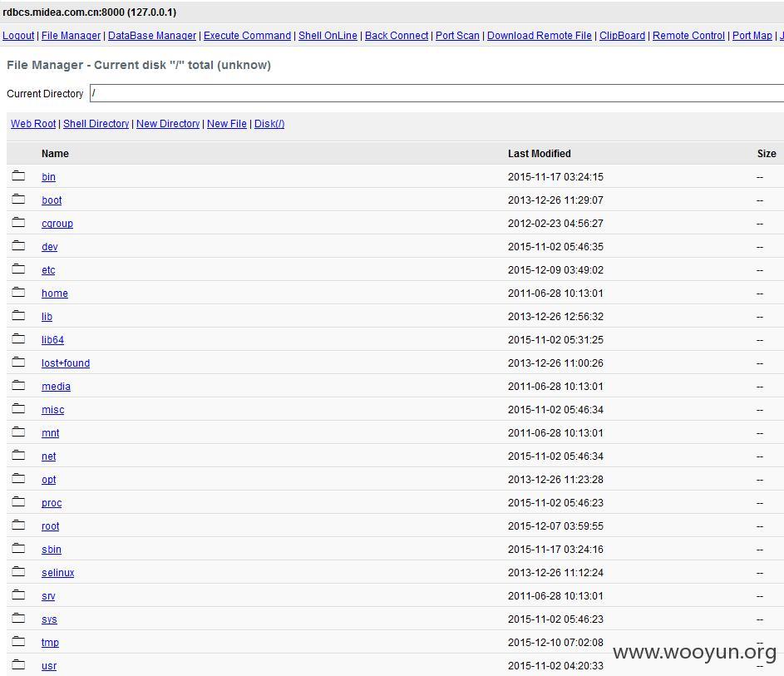Open the Port Map page
Screen dimensions: 784x676
752,36
